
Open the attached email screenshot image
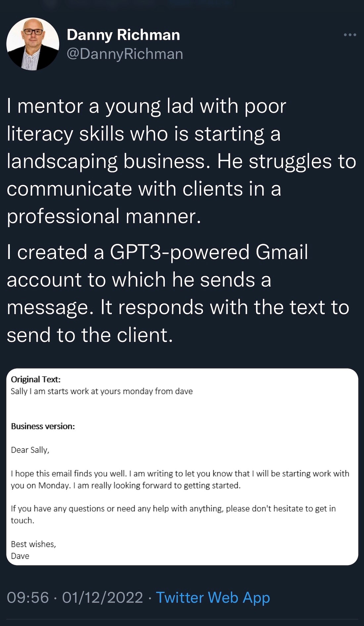pos(182,467)
